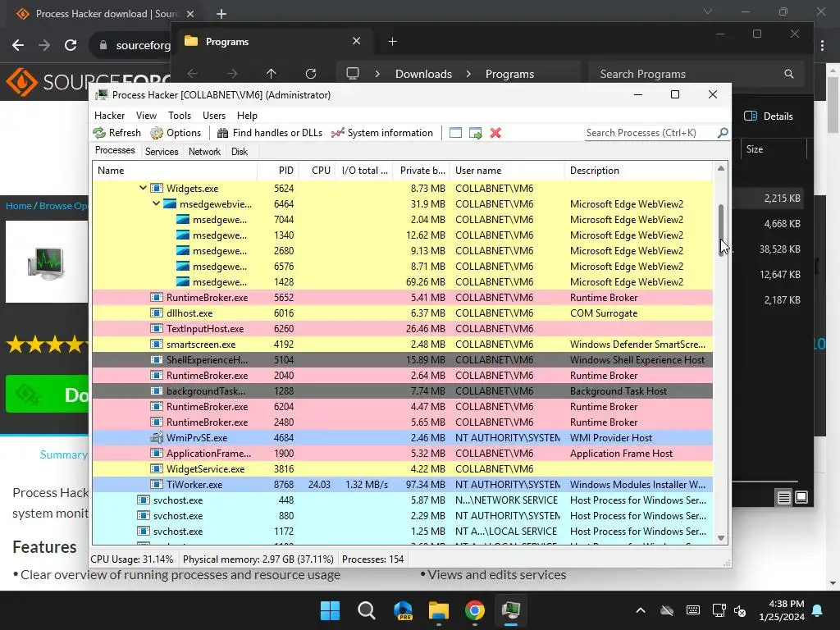840x630 pixels.
Task: Click the find window icon in toolbar
Action: pos(455,133)
